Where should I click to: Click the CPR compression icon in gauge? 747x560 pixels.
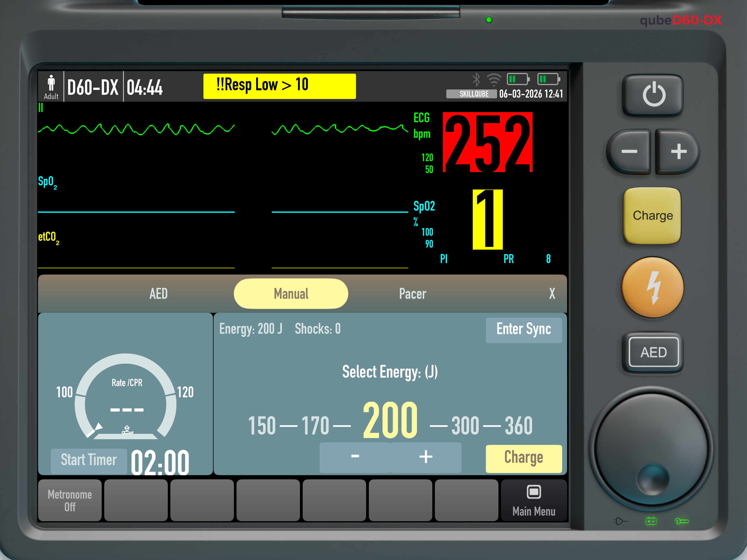coord(127,430)
